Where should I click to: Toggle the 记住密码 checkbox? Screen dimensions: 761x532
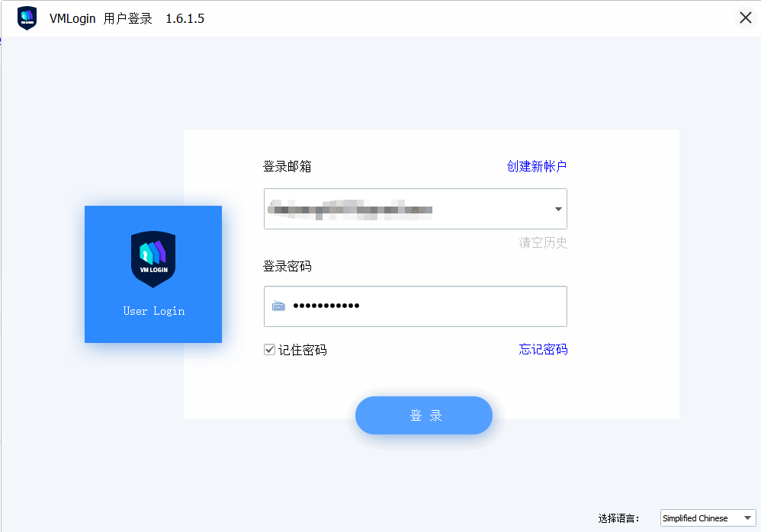point(269,349)
